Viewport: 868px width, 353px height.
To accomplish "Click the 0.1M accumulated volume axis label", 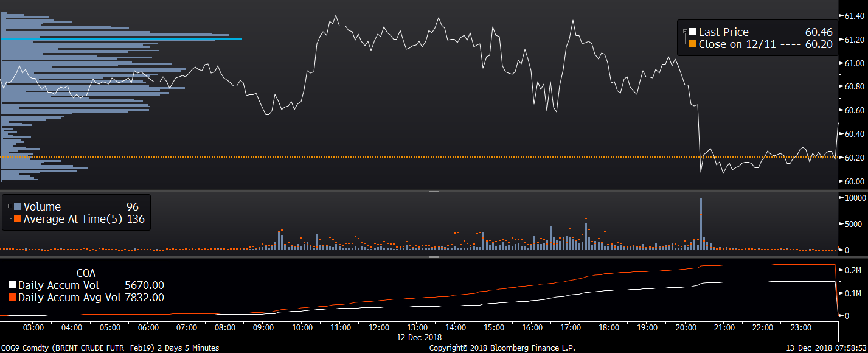I will 853,293.
